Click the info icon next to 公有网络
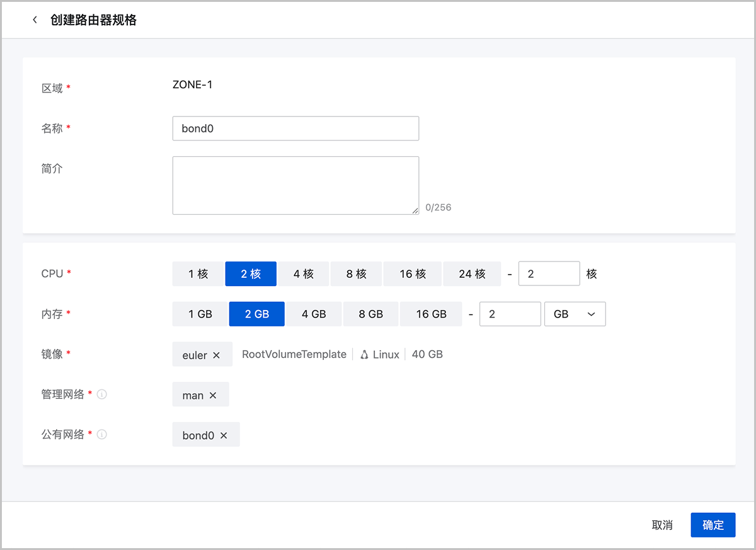This screenshot has height=550, width=756. (102, 434)
